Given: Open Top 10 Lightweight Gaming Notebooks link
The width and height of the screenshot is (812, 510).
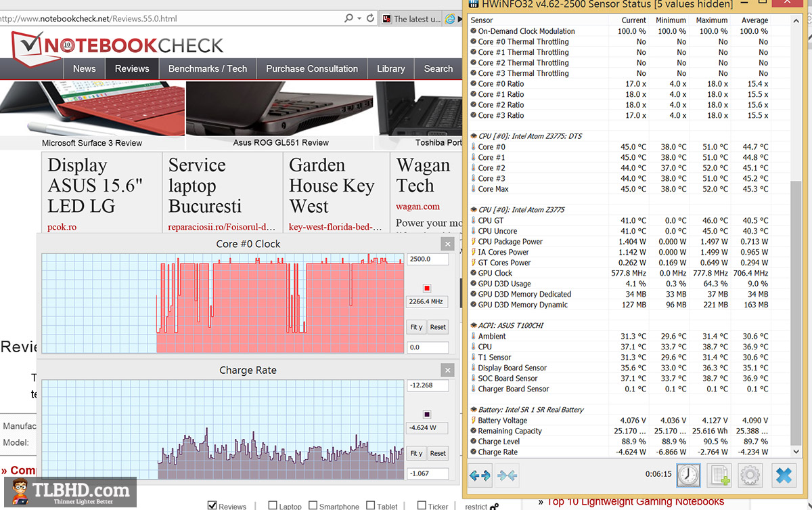Looking at the screenshot, I should pos(635,502).
